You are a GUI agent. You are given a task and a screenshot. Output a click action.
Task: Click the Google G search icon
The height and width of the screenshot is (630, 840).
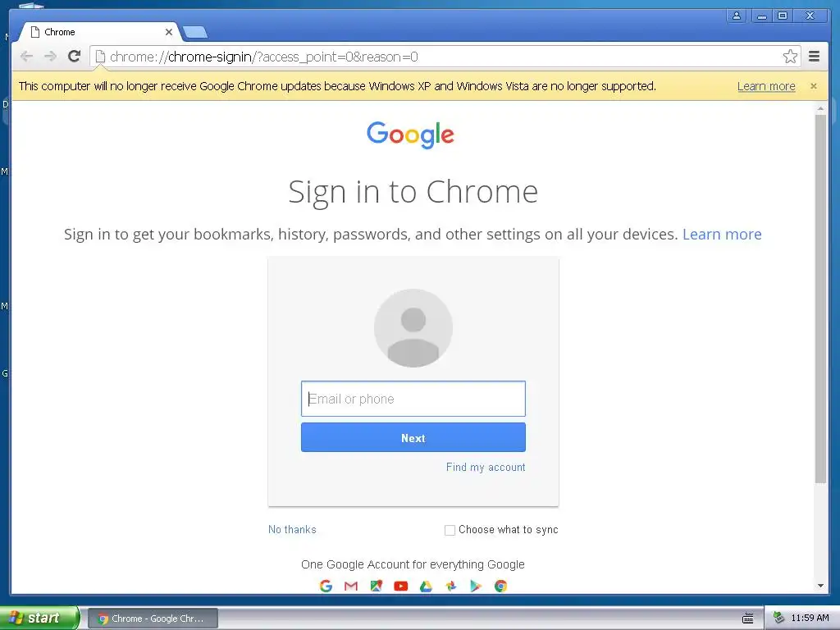[326, 586]
